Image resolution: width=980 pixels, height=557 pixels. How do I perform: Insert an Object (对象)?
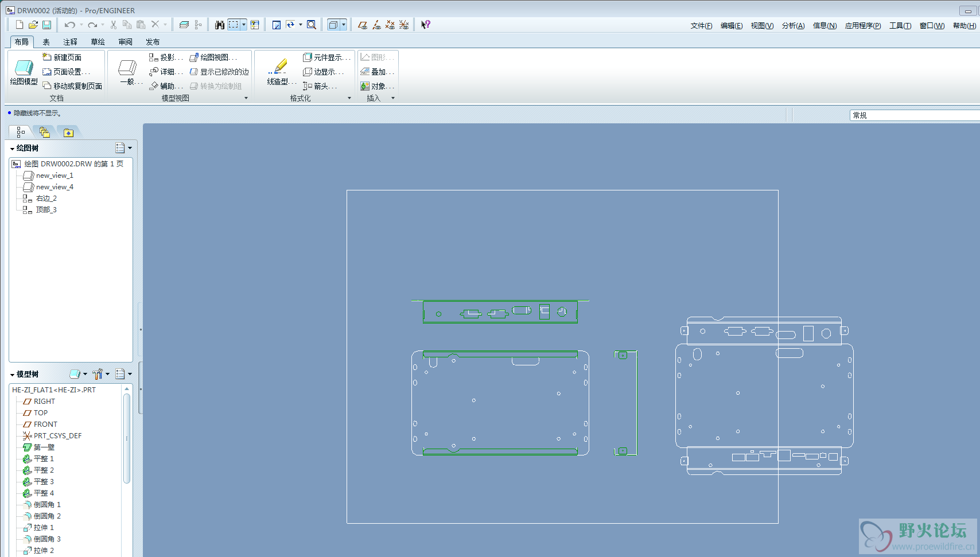point(377,86)
